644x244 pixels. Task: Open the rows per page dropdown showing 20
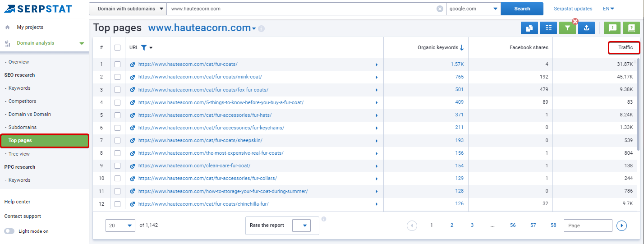tap(120, 225)
